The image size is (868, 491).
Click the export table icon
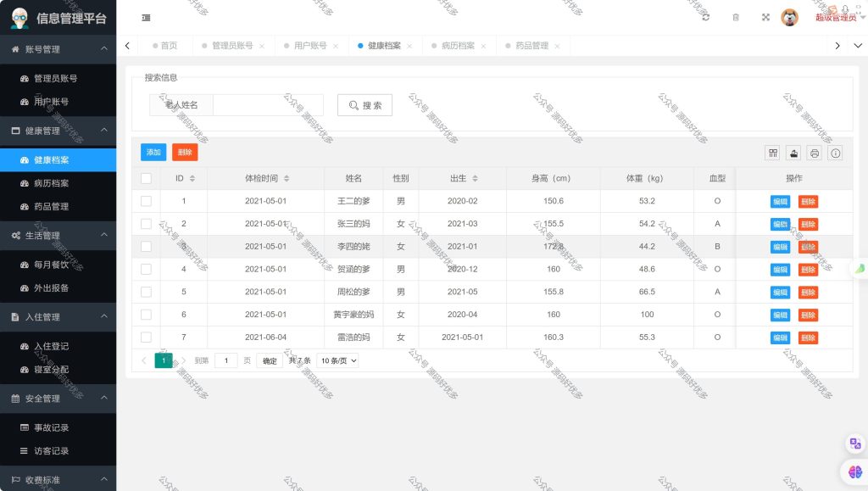click(x=793, y=153)
